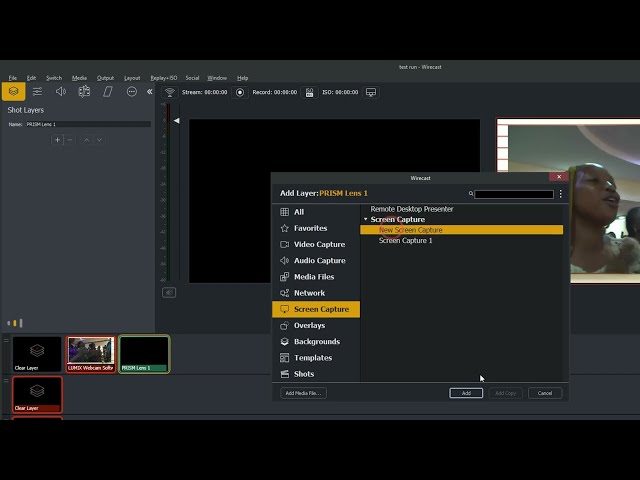640x480 pixels.
Task: Toggle the preview mute speaker button
Action: [x=169, y=292]
